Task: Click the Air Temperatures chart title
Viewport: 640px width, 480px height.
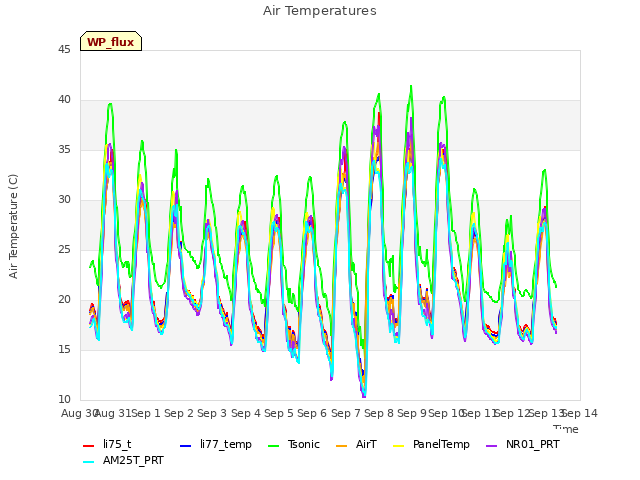Action: 320,11
